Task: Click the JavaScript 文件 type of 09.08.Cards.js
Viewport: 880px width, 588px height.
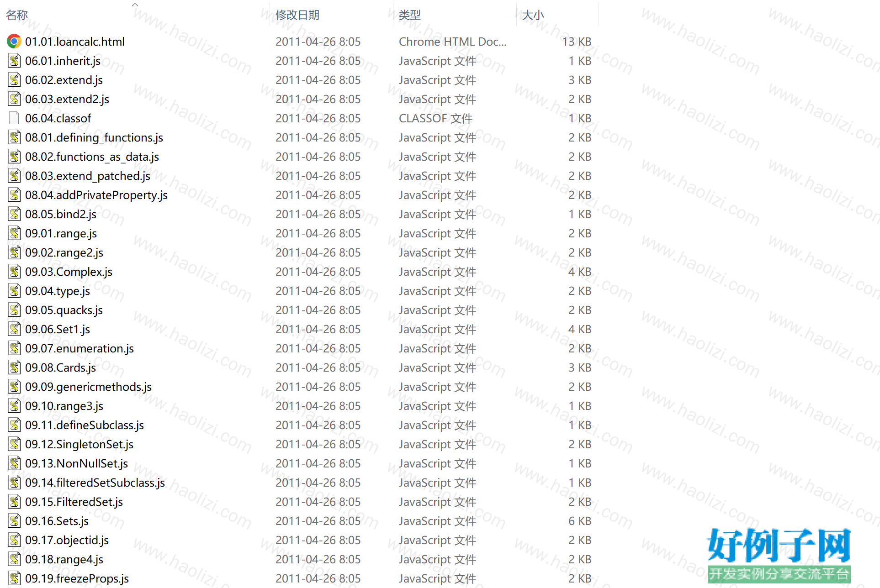Action: coord(437,367)
